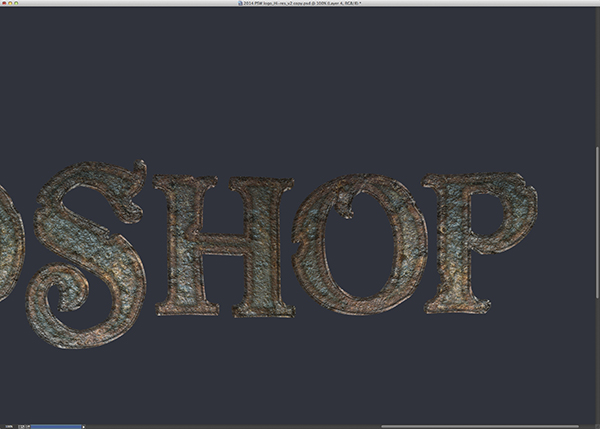Click the PSD file icon in title bar
600x429 pixels.
point(240,3)
